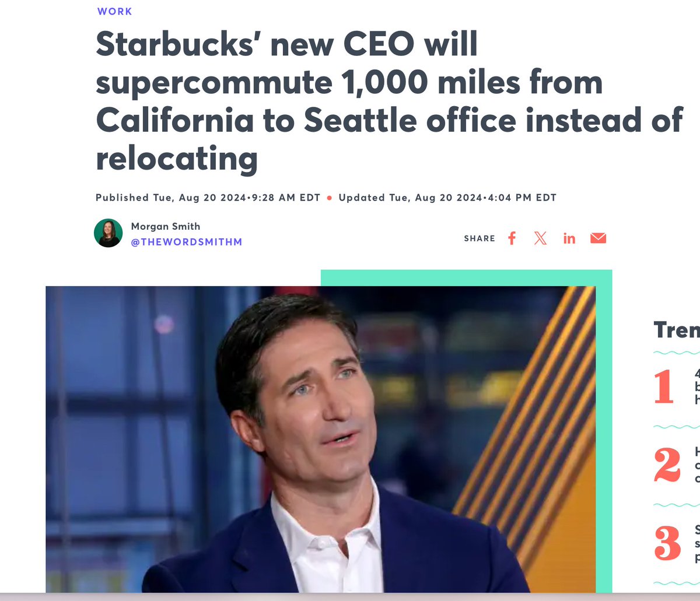
Task: Click the Starbucks CEO supercommute headline
Action: pyautogui.click(x=389, y=101)
